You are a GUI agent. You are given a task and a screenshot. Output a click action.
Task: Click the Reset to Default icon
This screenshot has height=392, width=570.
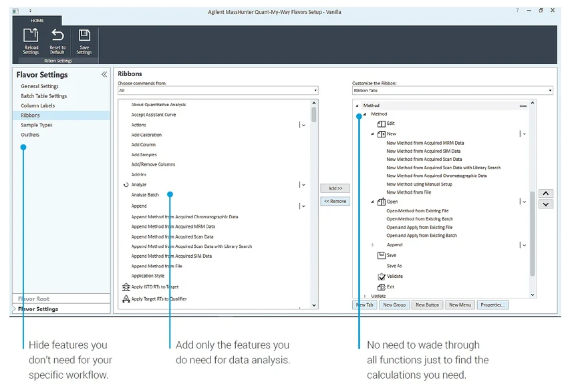coord(57,35)
